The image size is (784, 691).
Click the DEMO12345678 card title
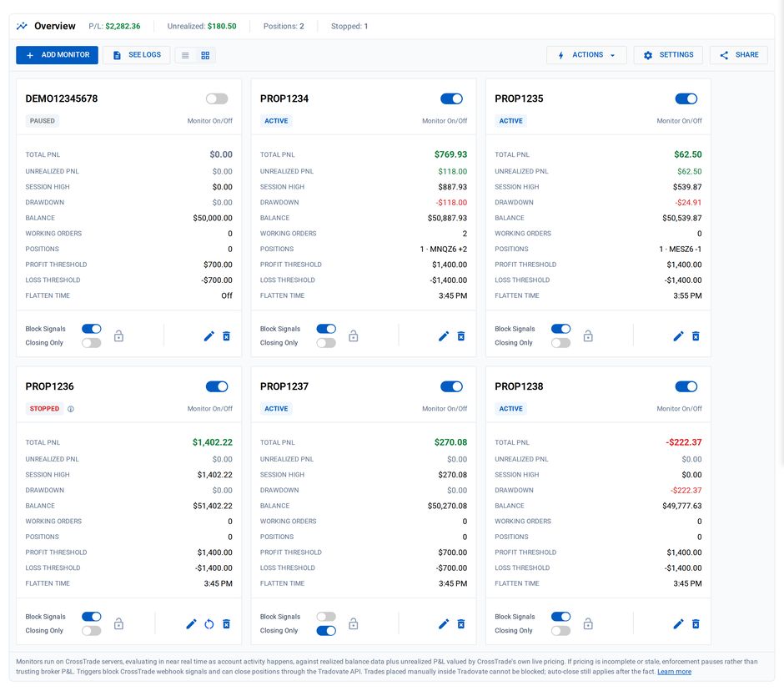tap(62, 98)
